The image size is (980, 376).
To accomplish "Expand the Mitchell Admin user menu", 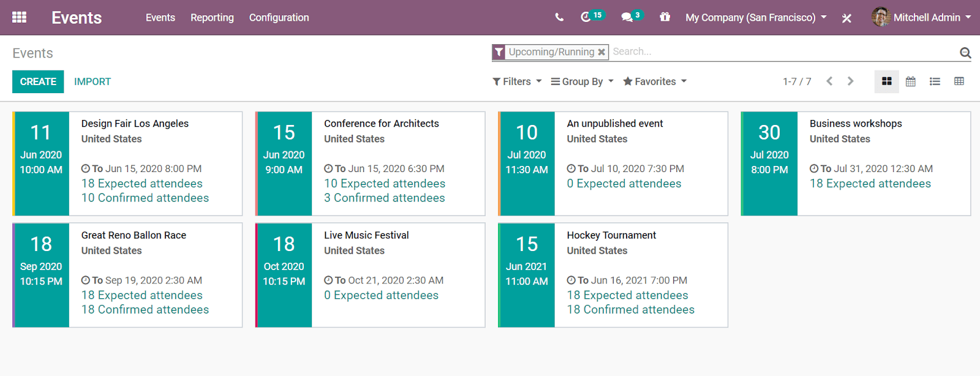I will [x=932, y=18].
